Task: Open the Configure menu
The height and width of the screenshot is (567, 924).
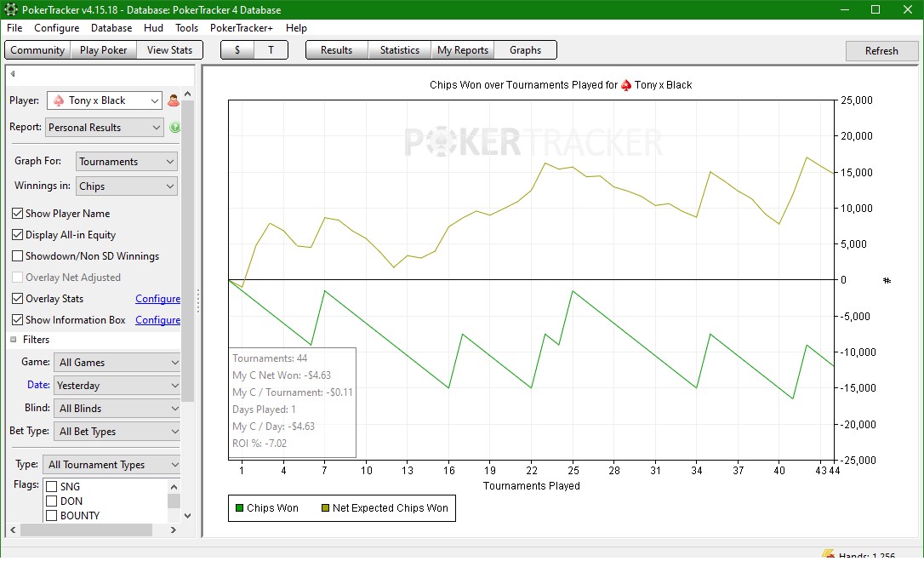Action: (56, 28)
